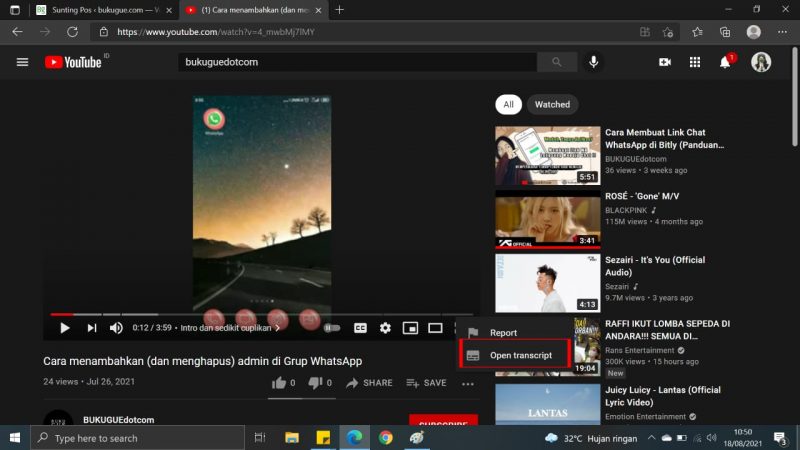Click the taskbar search box
This screenshot has width=800, height=450.
point(138,438)
